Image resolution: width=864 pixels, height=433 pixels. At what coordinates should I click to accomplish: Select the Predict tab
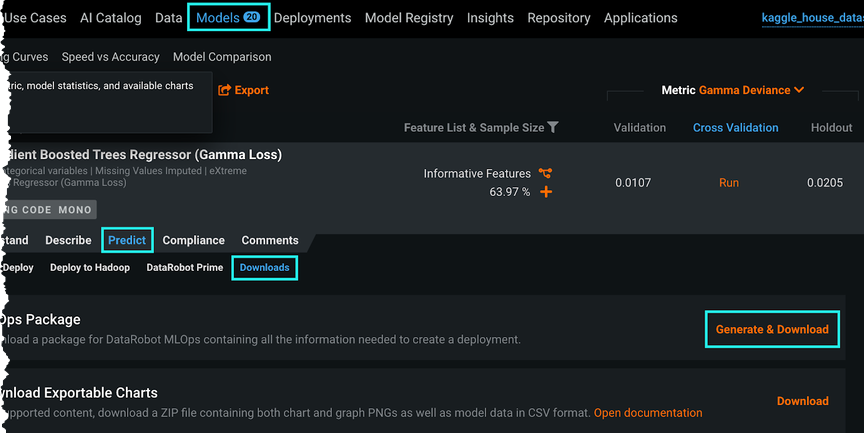click(x=127, y=240)
